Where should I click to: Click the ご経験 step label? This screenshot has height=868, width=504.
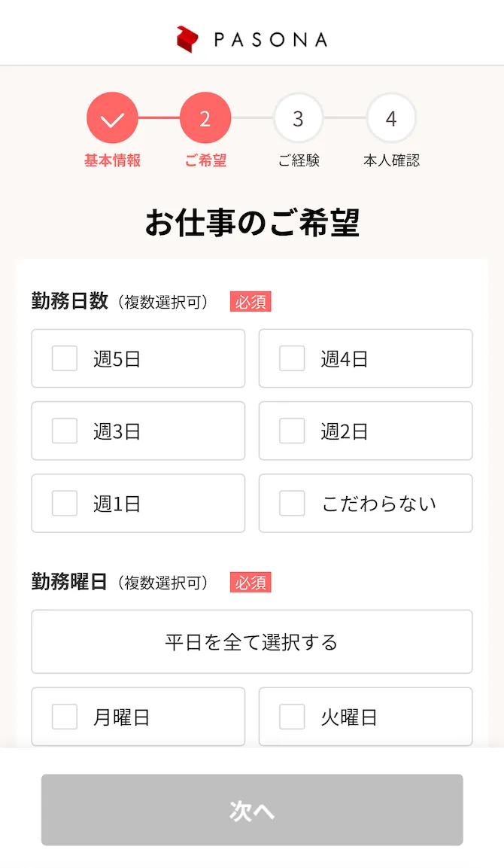coord(299,160)
